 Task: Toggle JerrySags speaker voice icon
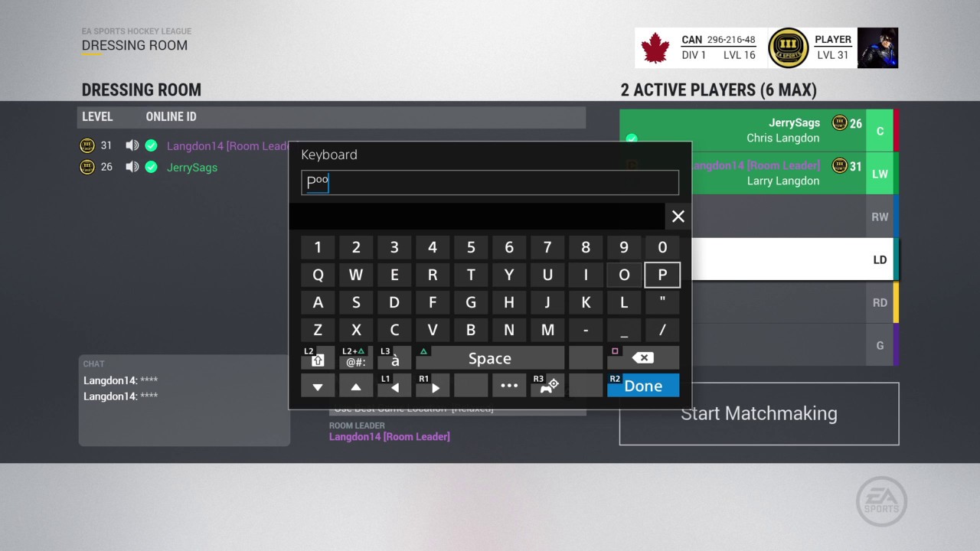coord(132,167)
